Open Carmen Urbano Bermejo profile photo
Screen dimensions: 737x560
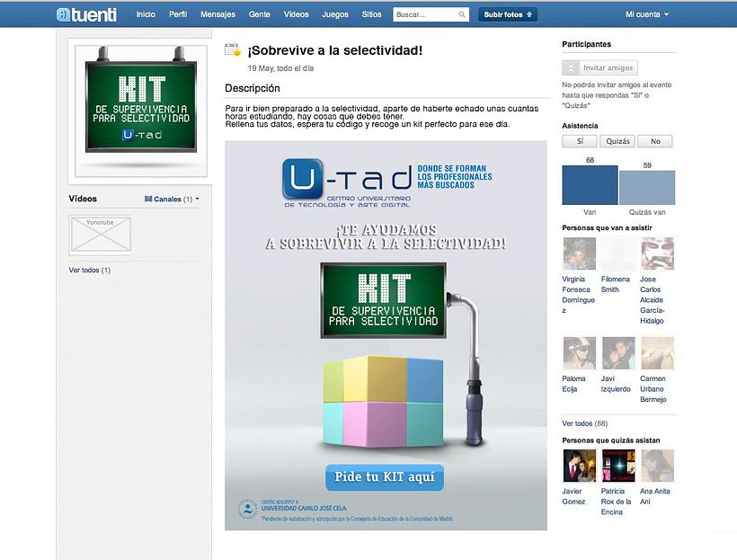tap(657, 352)
